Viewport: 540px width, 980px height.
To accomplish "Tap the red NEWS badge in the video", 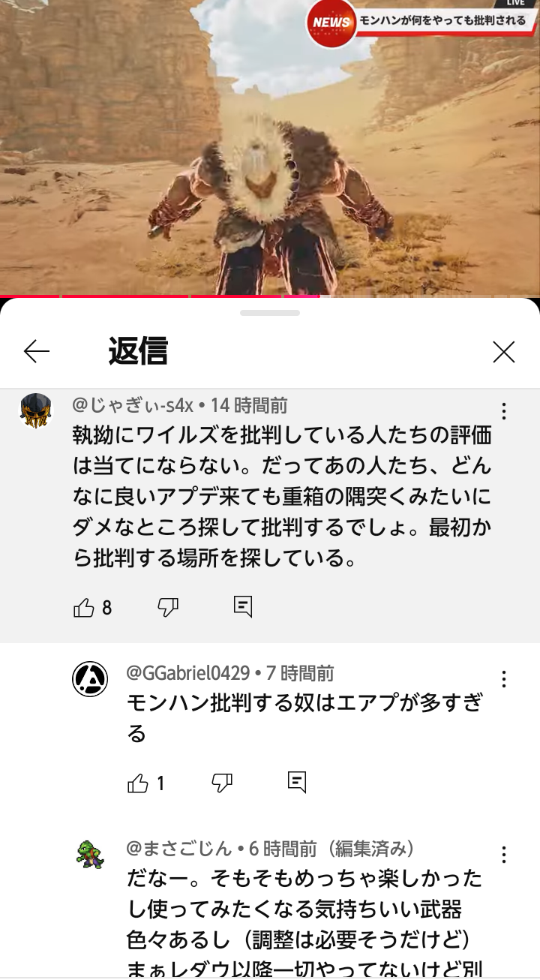I will click(x=331, y=23).
